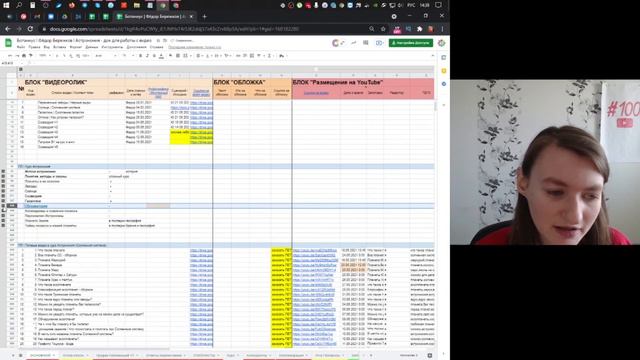Open the Windows notification center
The image size is (640, 360).
(438, 5)
